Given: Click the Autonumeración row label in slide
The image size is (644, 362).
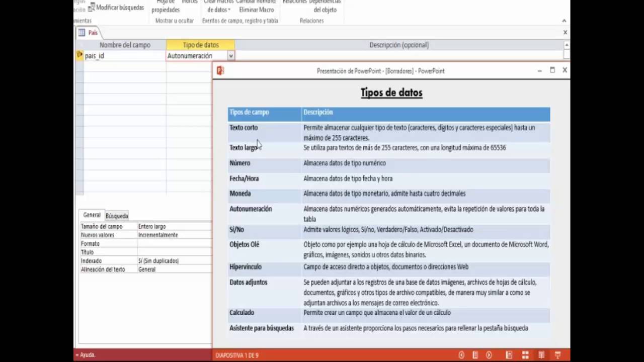Looking at the screenshot, I should pyautogui.click(x=251, y=209).
